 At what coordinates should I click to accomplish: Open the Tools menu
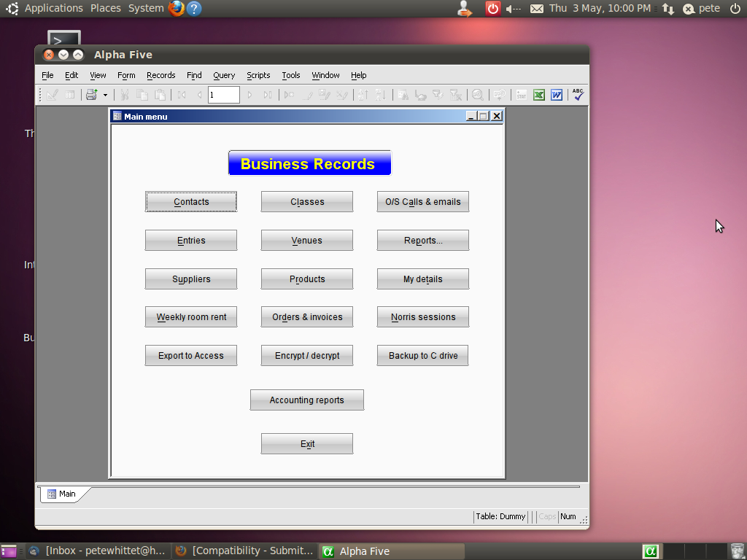(x=290, y=75)
